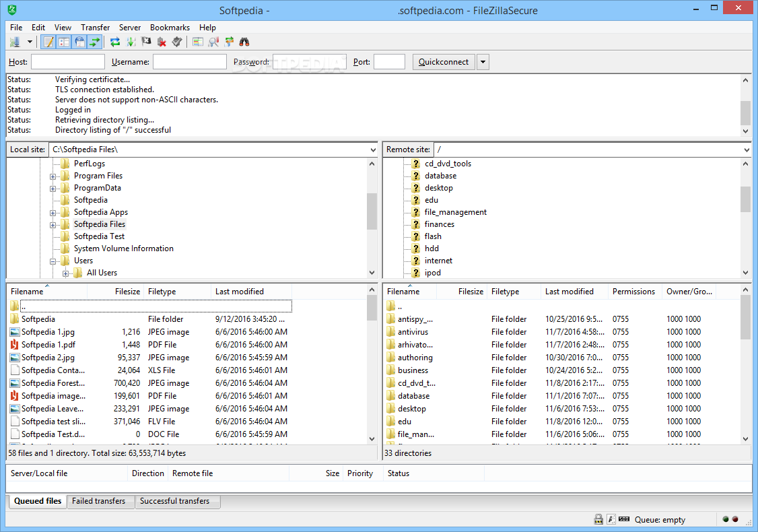
Task: Select file_management in remote tree
Action: click(x=455, y=212)
